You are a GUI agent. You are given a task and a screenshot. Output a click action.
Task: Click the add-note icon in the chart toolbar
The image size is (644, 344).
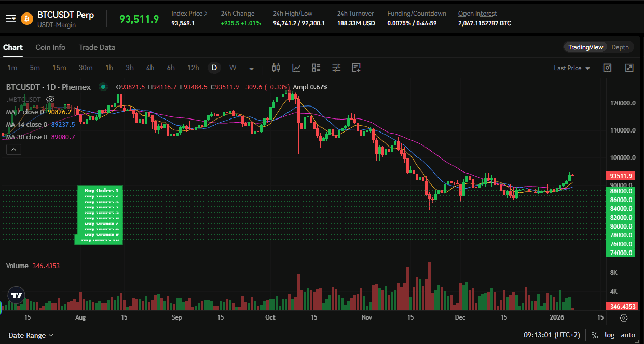point(356,68)
